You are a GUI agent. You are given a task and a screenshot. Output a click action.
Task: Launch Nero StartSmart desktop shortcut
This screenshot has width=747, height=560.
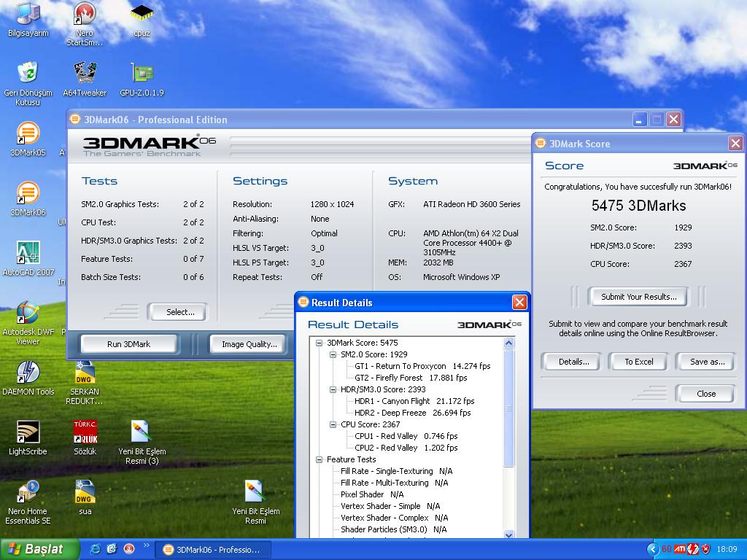(85, 24)
